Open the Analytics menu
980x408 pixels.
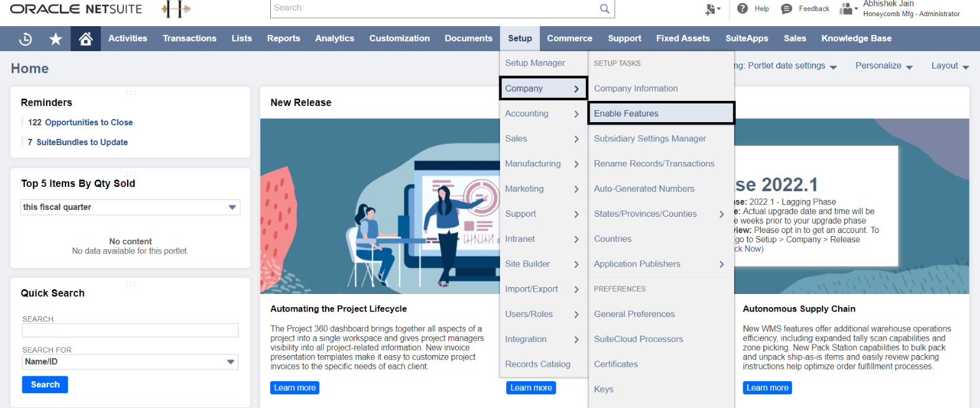[334, 39]
